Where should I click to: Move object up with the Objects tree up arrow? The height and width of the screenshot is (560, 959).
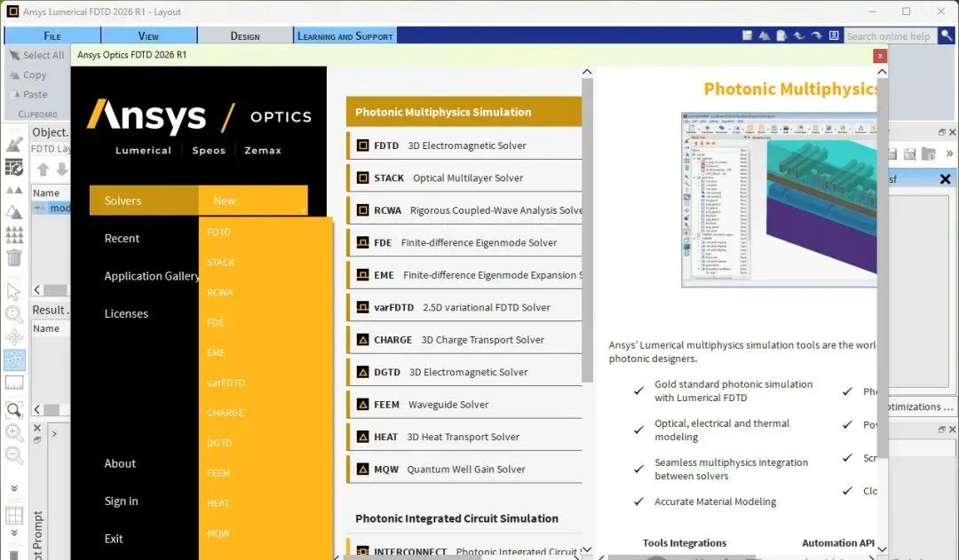(x=43, y=170)
